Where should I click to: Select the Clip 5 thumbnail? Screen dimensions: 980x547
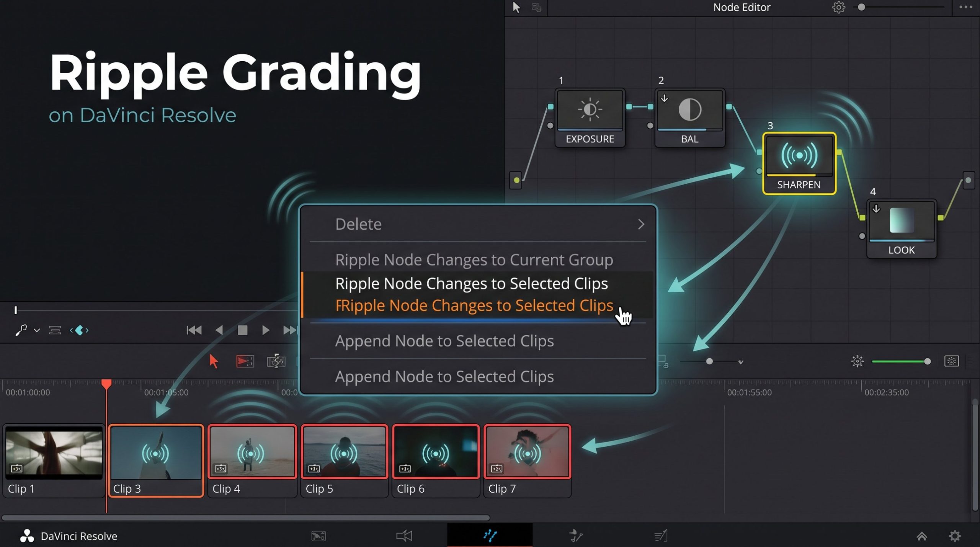tap(344, 452)
